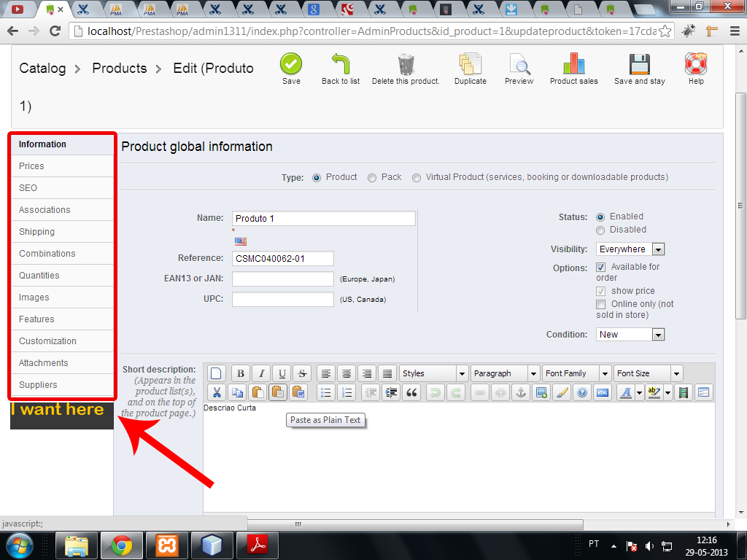This screenshot has width=747, height=560.
Task: Click the Paste icon beside Copy
Action: 258,393
